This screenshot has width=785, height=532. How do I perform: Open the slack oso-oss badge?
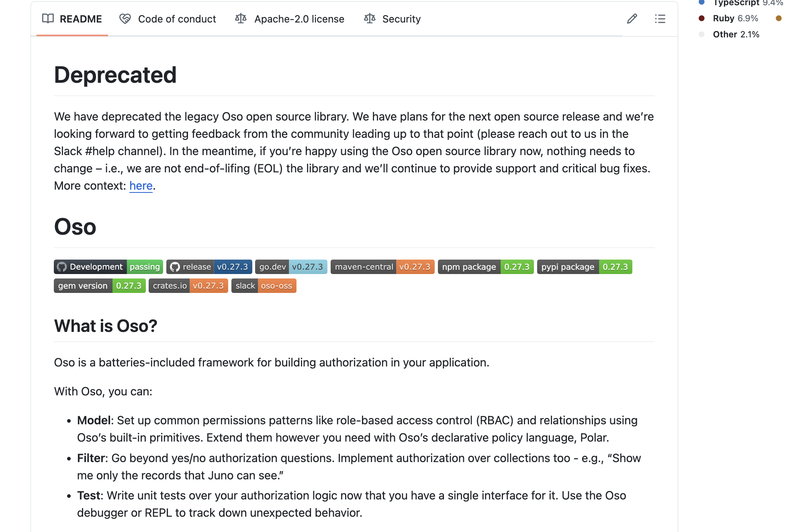pos(264,286)
